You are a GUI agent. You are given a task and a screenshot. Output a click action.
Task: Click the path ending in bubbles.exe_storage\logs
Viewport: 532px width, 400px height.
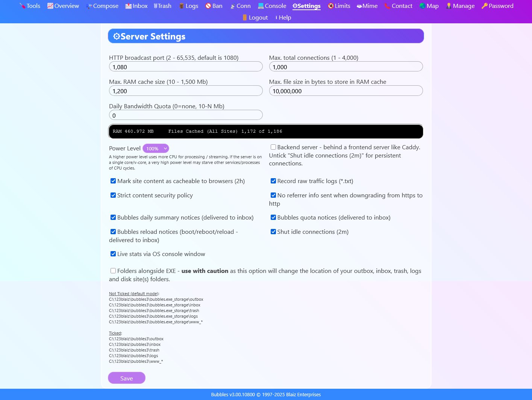[x=153, y=316]
